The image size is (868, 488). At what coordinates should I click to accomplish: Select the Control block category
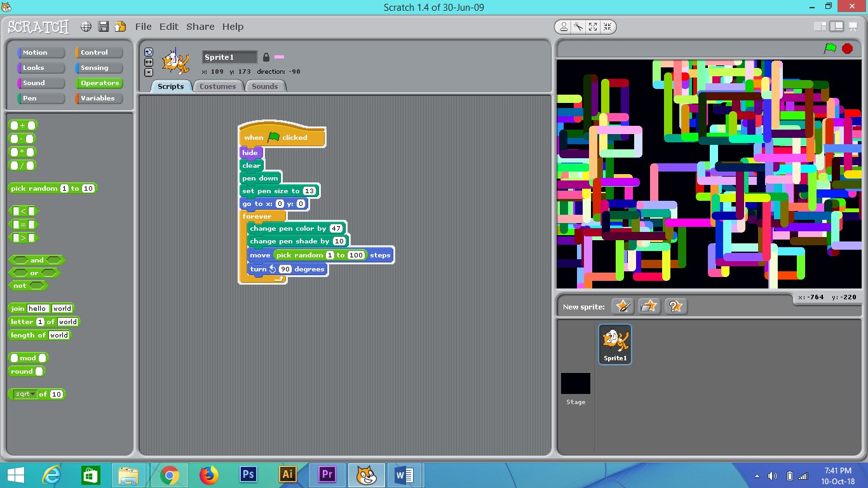pos(99,53)
